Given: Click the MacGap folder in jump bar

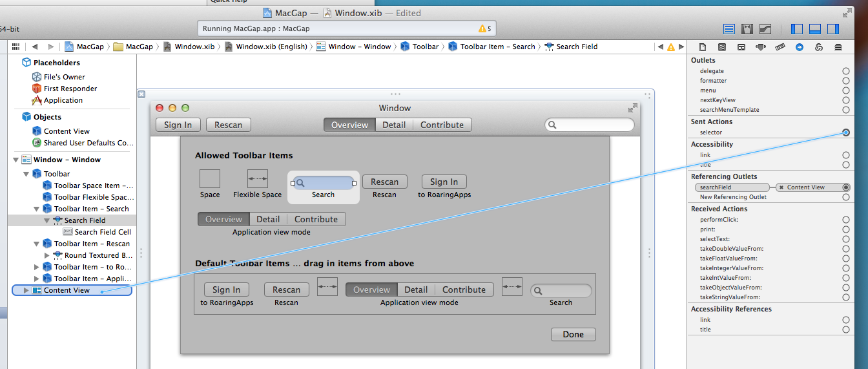Looking at the screenshot, I should [x=134, y=47].
